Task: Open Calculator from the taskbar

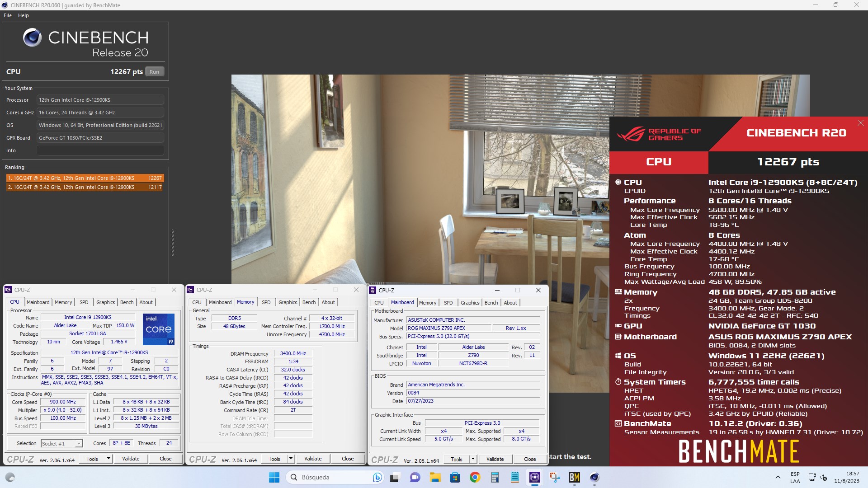Action: coord(495,477)
